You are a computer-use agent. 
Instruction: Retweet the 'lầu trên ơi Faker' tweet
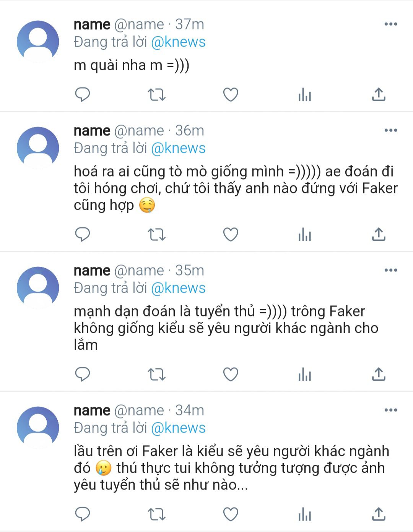tap(156, 514)
